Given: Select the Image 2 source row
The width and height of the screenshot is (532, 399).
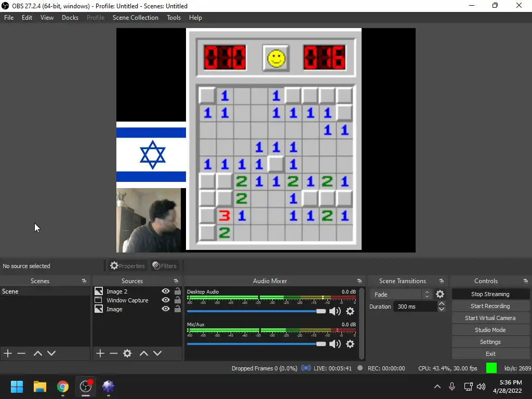Looking at the screenshot, I should (x=137, y=291).
